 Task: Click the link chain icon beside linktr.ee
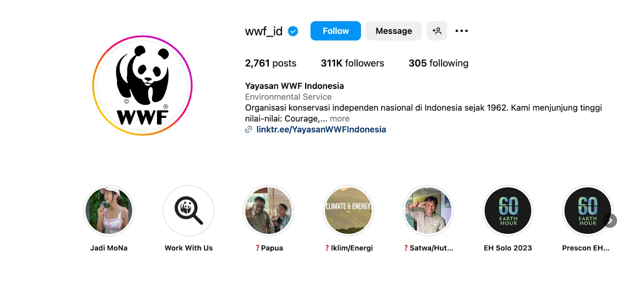tap(249, 130)
